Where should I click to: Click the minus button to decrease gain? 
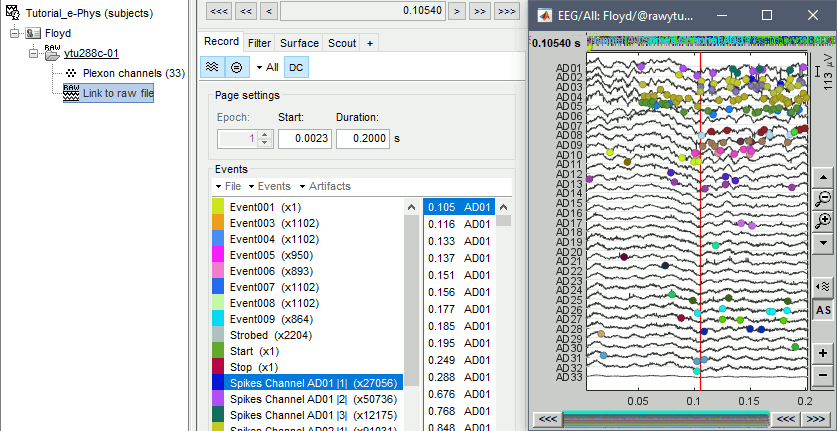pyautogui.click(x=823, y=375)
